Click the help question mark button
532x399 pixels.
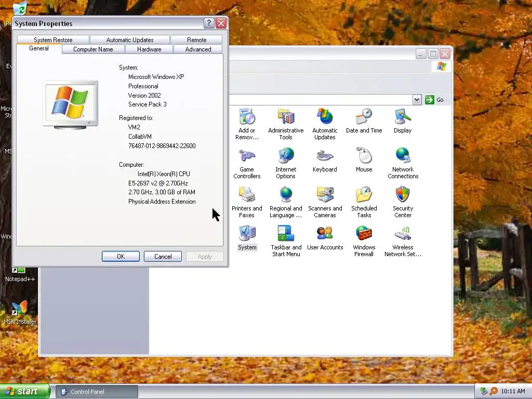[209, 23]
